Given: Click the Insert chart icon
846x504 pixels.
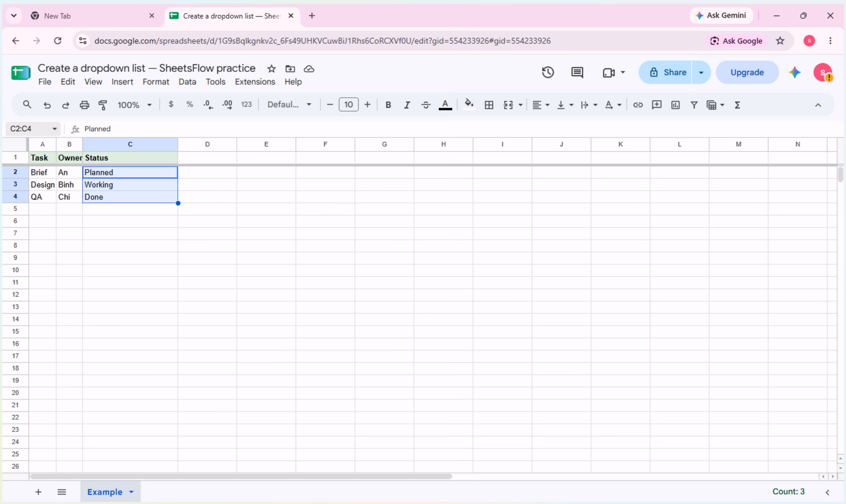Looking at the screenshot, I should [675, 105].
